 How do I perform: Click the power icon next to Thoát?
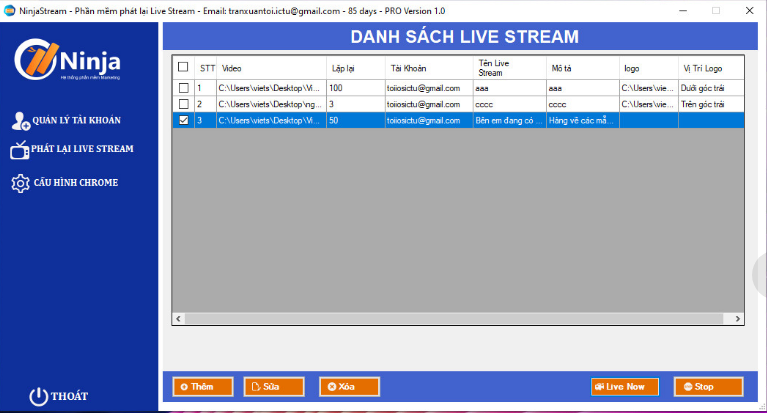pyautogui.click(x=38, y=396)
